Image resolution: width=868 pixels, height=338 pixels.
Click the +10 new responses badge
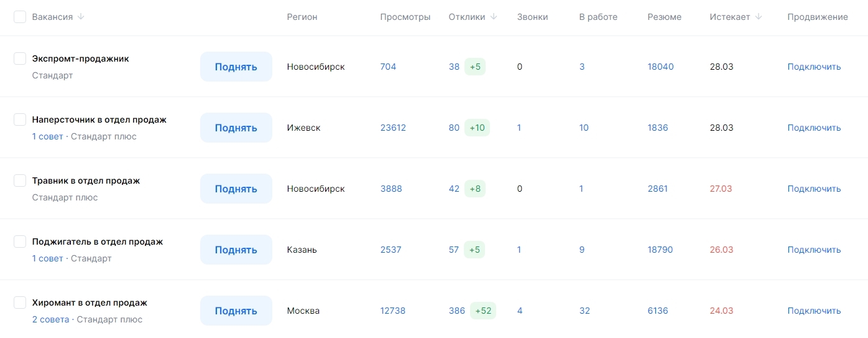coord(477,128)
